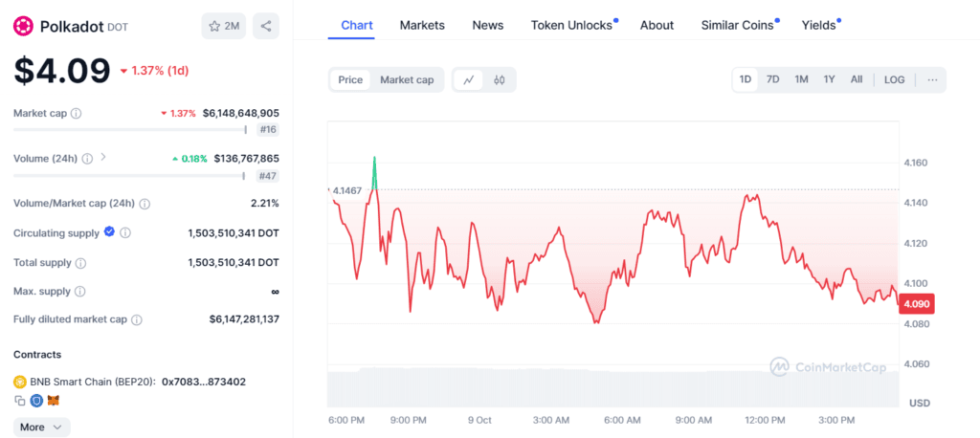Show Circulating supply info icon
This screenshot has height=438, width=980.
point(125,233)
